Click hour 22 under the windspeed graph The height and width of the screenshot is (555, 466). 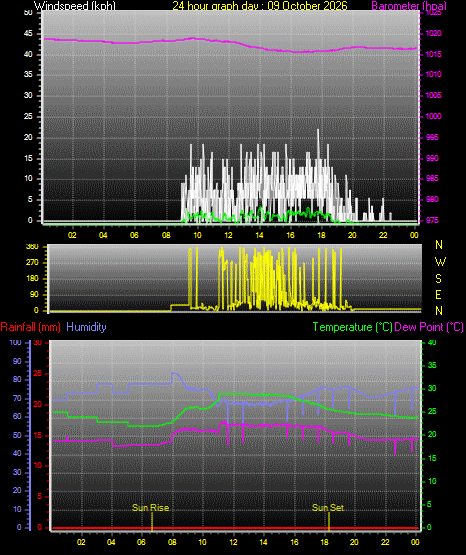pyautogui.click(x=383, y=235)
